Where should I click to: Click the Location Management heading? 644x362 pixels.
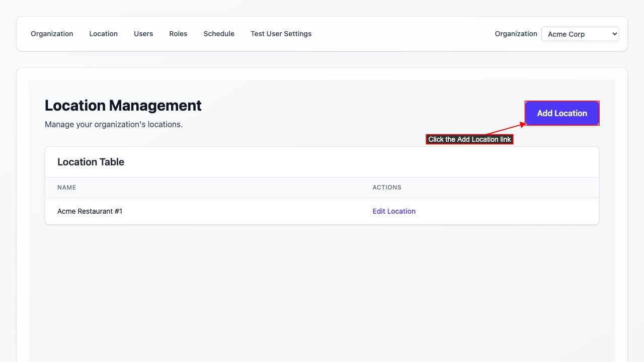123,106
